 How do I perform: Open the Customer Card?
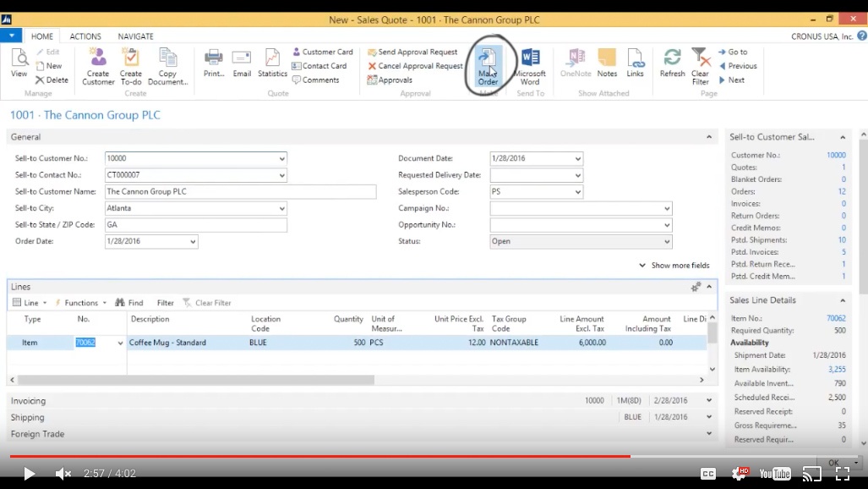[322, 52]
